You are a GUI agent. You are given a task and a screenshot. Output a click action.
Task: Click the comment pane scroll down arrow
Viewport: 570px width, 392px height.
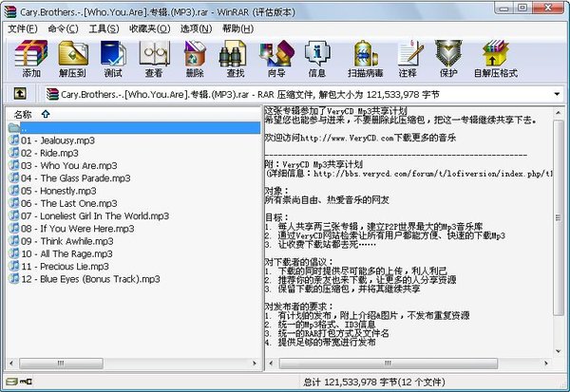pyautogui.click(x=559, y=351)
